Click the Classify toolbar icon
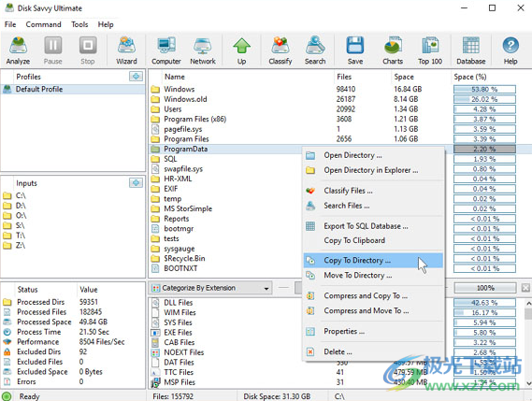 coord(280,50)
